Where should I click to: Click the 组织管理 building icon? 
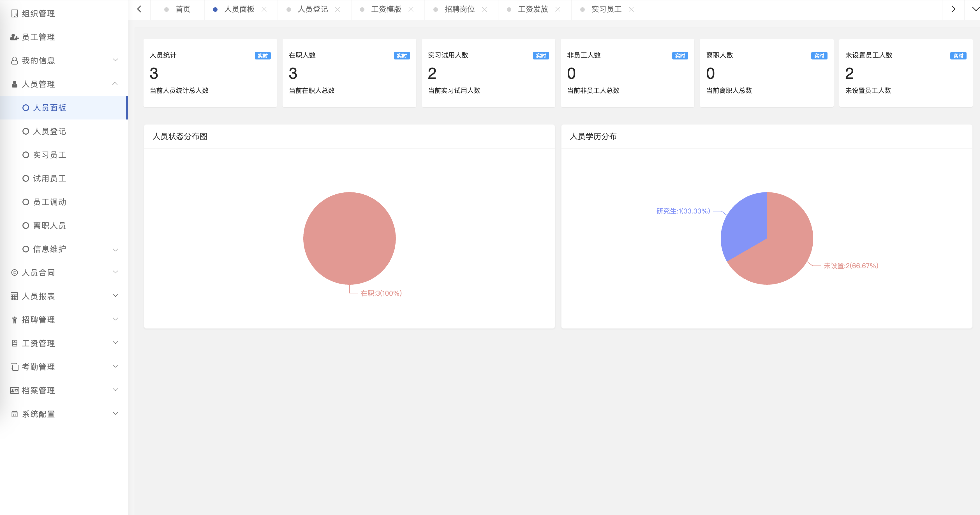[x=15, y=14]
